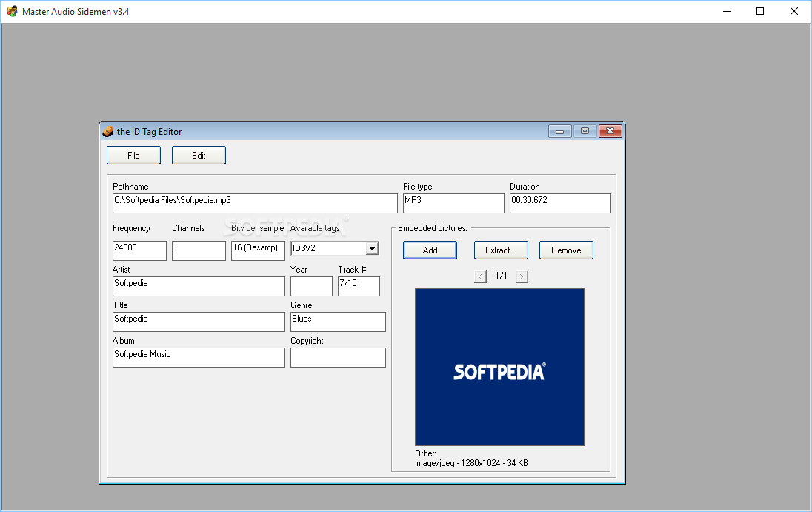812x512 pixels.
Task: Click the Add embedded picture button
Action: 430,250
